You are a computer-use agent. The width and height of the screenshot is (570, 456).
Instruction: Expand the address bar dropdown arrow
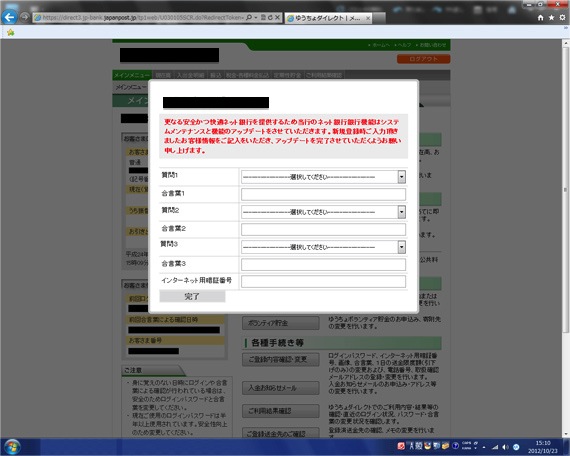click(x=256, y=17)
